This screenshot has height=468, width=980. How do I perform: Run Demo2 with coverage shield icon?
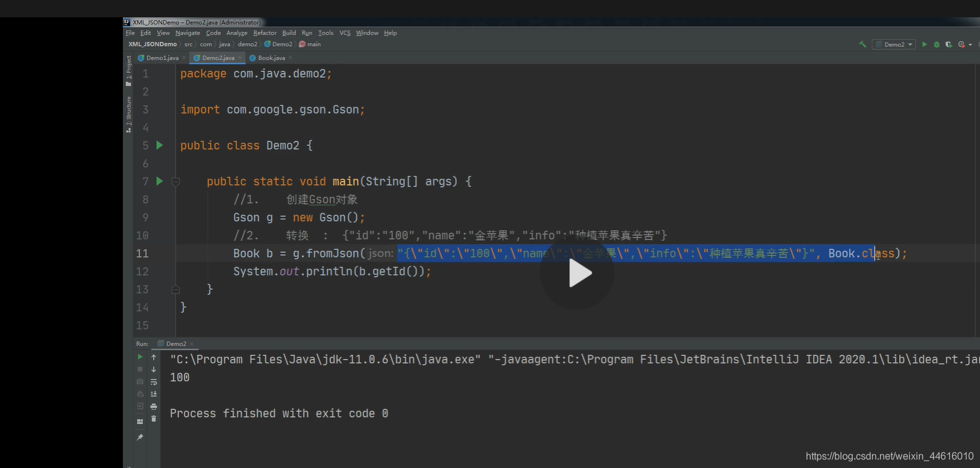point(949,44)
